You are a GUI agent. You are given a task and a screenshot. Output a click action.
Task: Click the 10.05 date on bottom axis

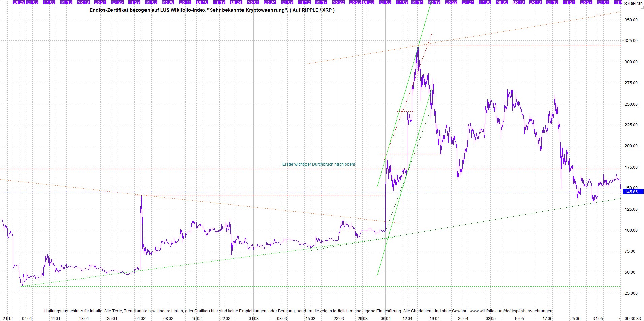pos(519,318)
